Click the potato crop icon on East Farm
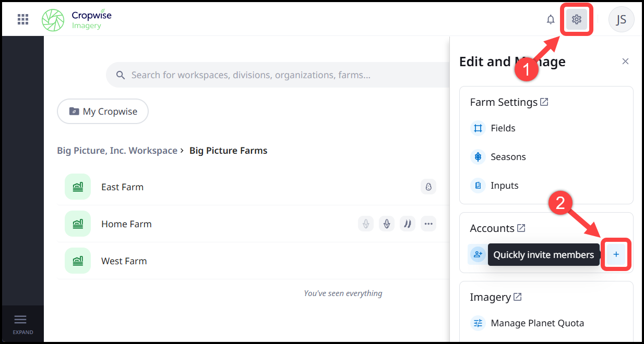The image size is (644, 344). (x=428, y=187)
